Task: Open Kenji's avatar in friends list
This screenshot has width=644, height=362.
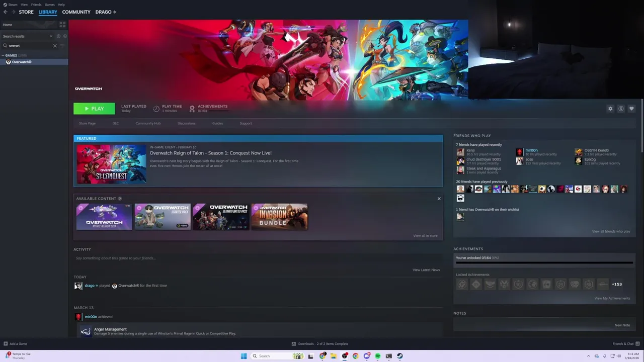Action: click(460, 152)
